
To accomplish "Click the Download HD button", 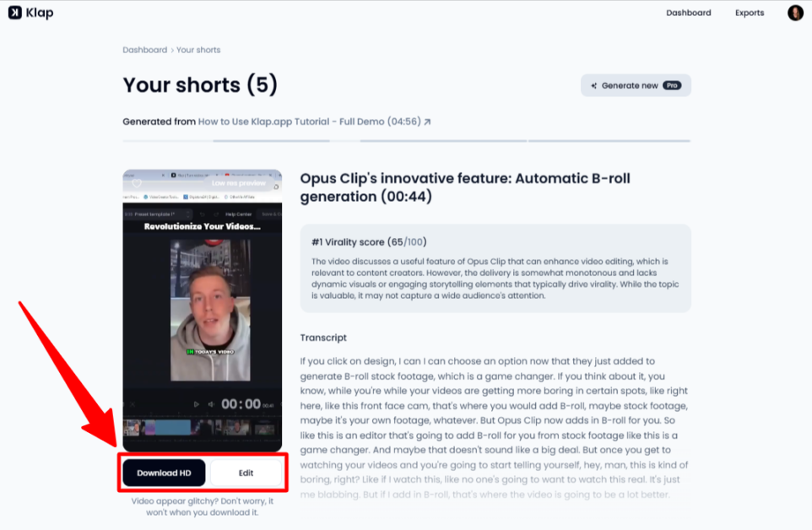I will [163, 473].
